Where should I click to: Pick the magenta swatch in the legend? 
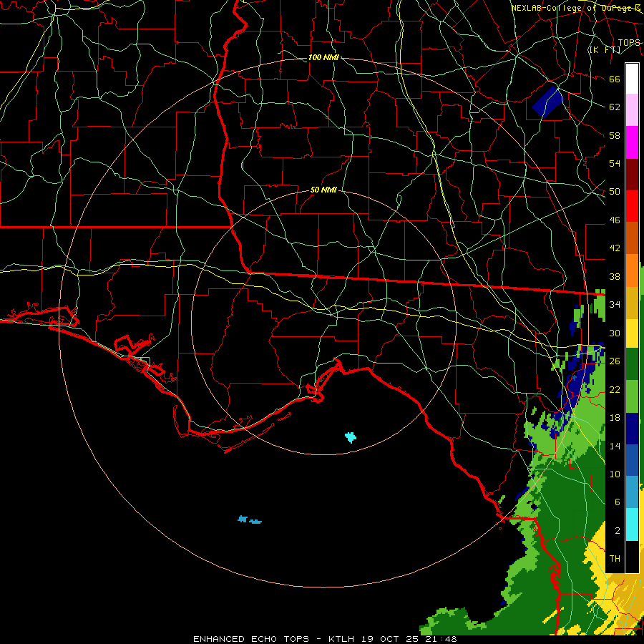click(632, 142)
